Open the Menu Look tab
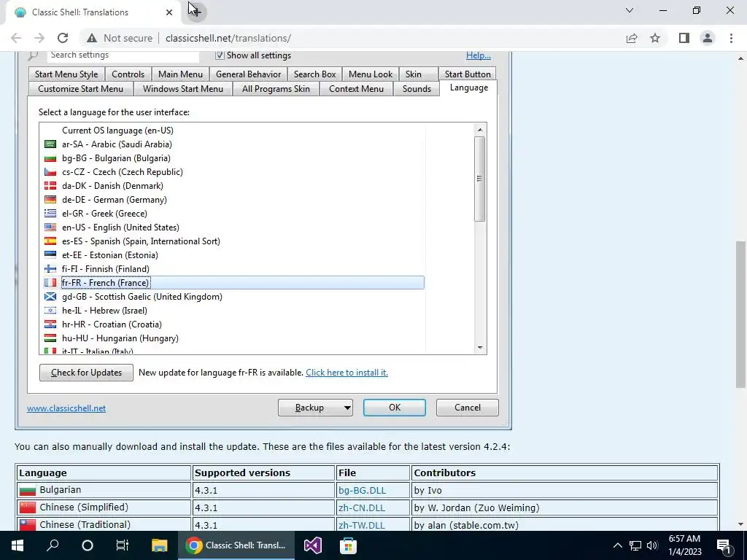 pos(371,74)
